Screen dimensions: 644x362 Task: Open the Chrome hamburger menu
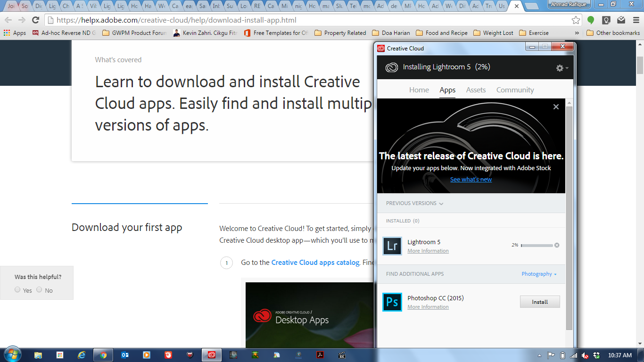pyautogui.click(x=636, y=20)
